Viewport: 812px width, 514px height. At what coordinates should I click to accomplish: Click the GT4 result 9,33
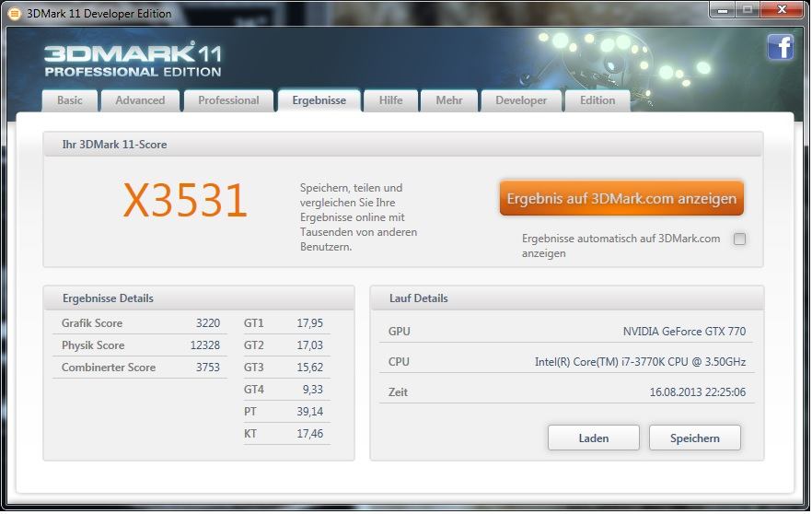coord(313,390)
